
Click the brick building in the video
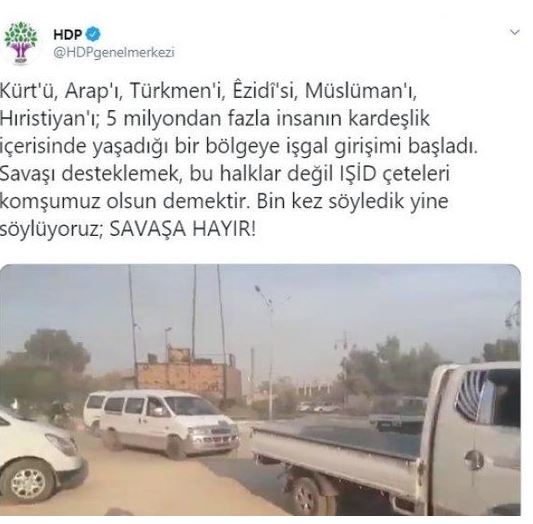188,375
